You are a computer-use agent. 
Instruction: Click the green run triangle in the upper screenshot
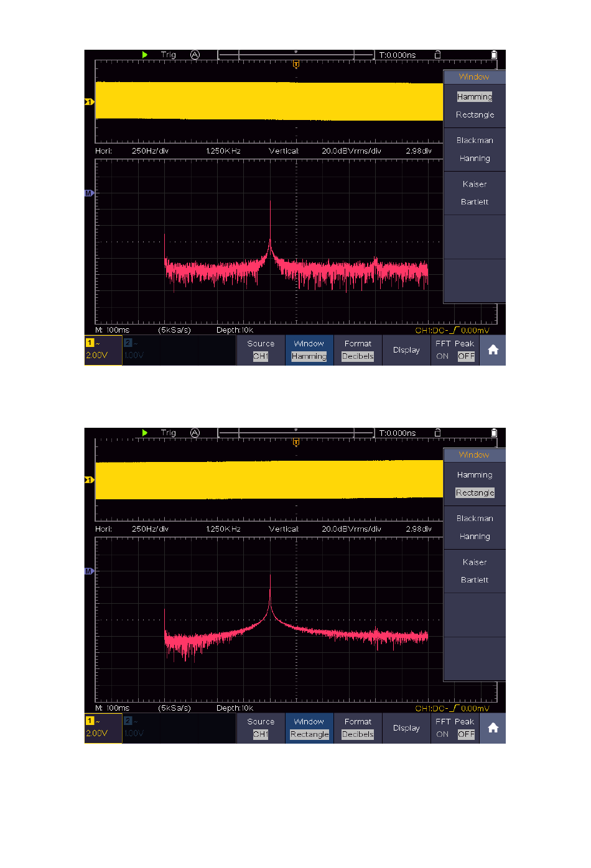coord(145,55)
